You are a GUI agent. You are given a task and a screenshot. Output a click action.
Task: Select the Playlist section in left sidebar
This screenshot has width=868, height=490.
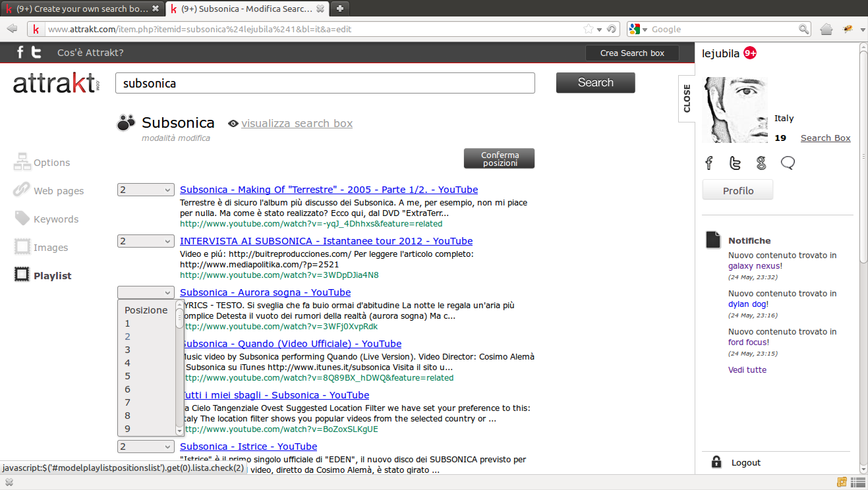(43, 275)
